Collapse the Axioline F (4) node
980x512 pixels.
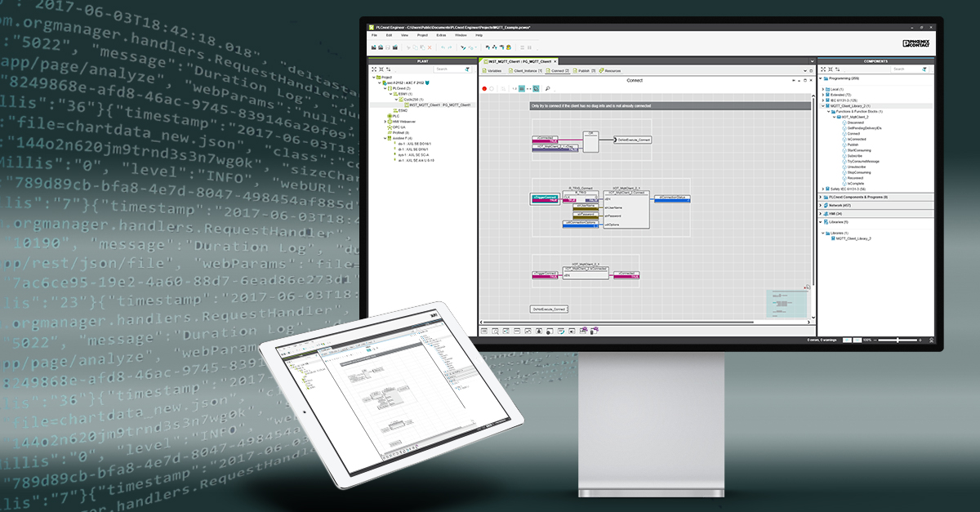(385, 138)
